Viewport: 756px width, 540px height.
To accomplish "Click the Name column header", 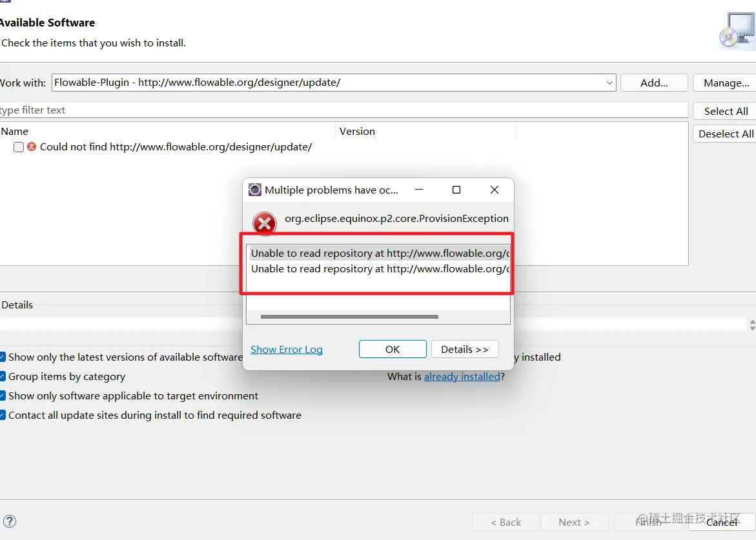I will click(167, 132).
